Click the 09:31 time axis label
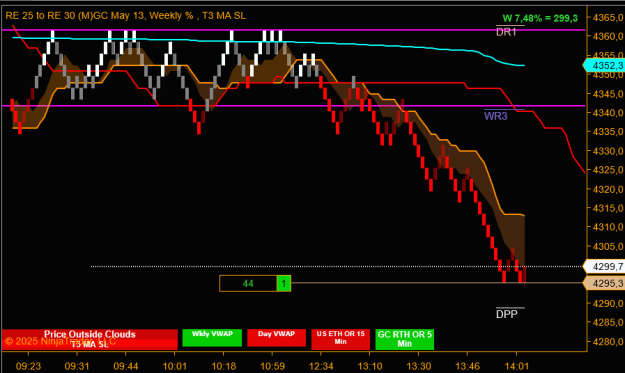The image size is (625, 373). (77, 366)
